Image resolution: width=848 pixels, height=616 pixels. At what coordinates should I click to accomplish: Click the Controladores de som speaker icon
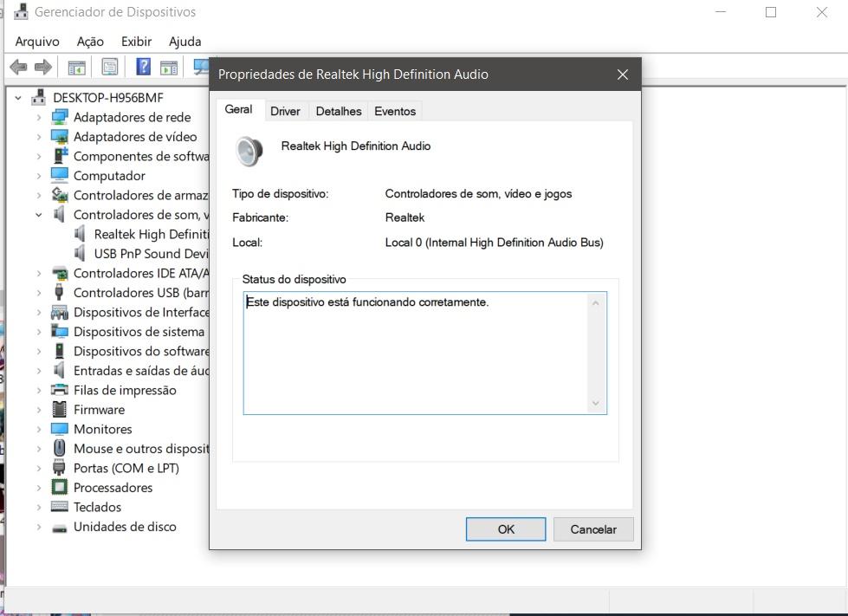click(x=59, y=214)
